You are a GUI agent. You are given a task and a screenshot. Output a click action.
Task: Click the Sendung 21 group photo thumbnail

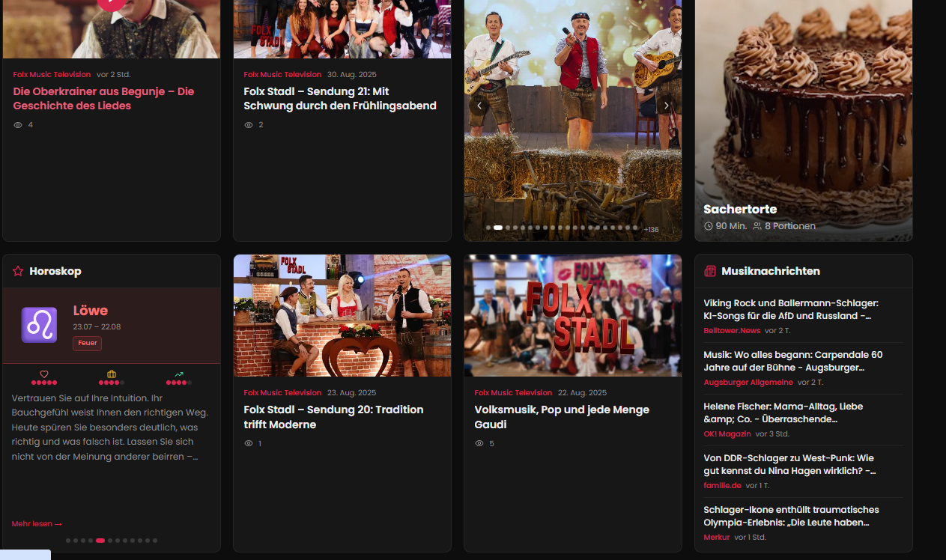pyautogui.click(x=342, y=29)
